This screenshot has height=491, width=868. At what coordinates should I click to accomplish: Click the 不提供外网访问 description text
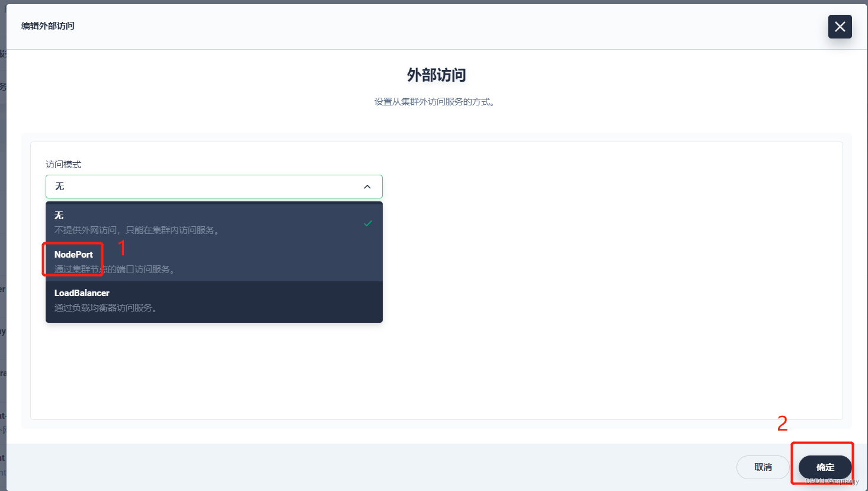click(x=137, y=230)
